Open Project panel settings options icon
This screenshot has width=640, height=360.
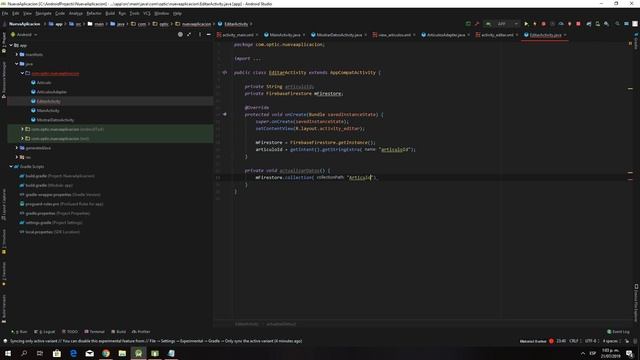tap(200, 35)
